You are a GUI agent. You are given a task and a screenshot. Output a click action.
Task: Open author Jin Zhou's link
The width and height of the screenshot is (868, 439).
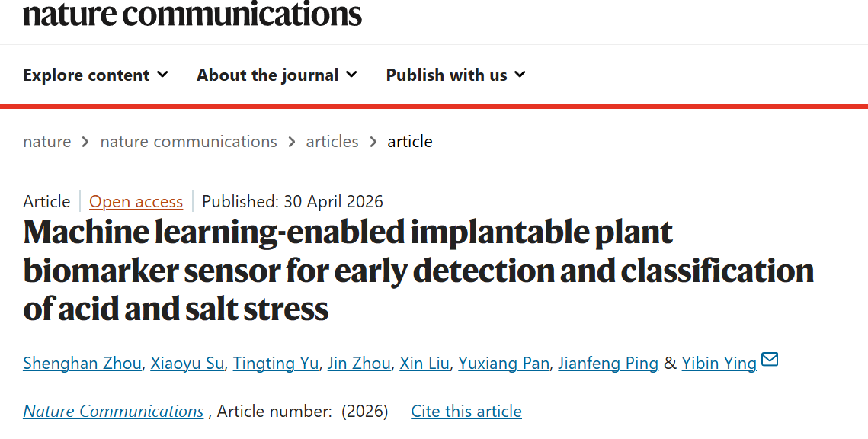[359, 363]
